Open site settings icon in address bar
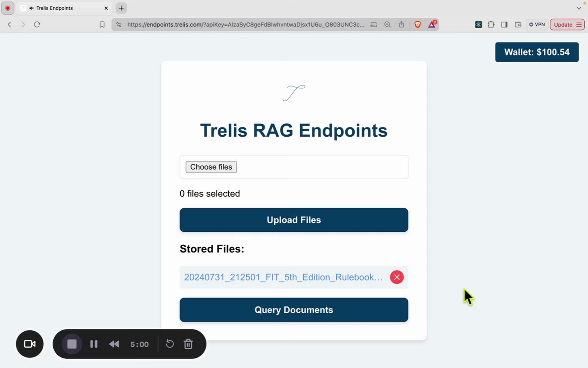588x368 pixels. 119,24
